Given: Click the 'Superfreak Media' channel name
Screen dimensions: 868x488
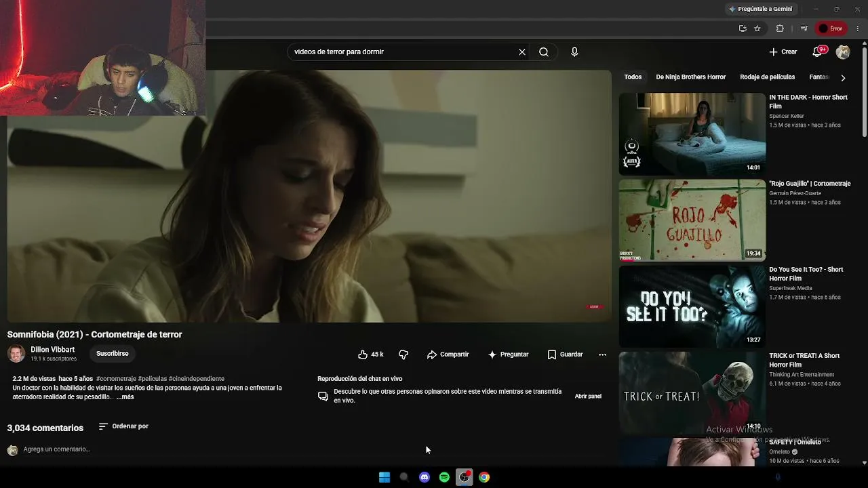Looking at the screenshot, I should point(791,288).
